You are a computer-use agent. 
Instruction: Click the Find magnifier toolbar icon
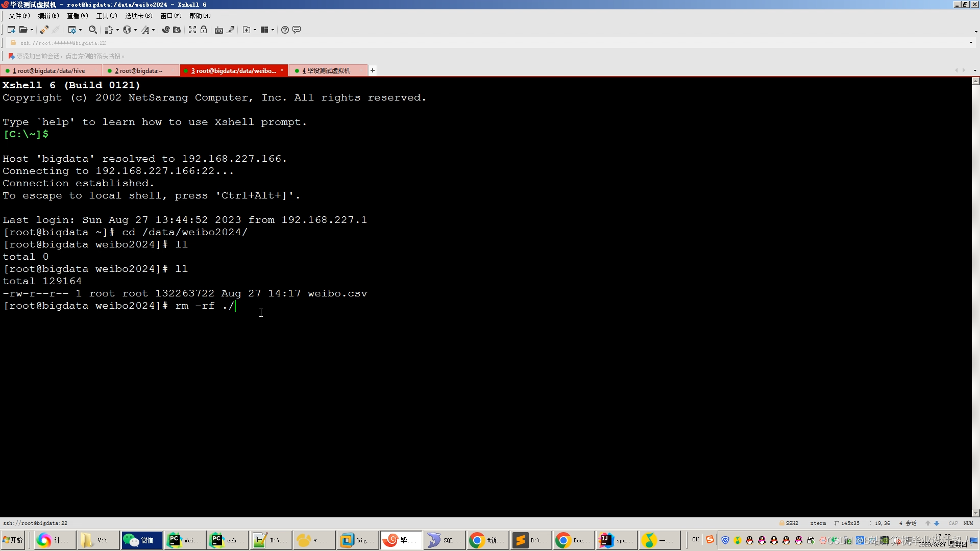point(92,30)
